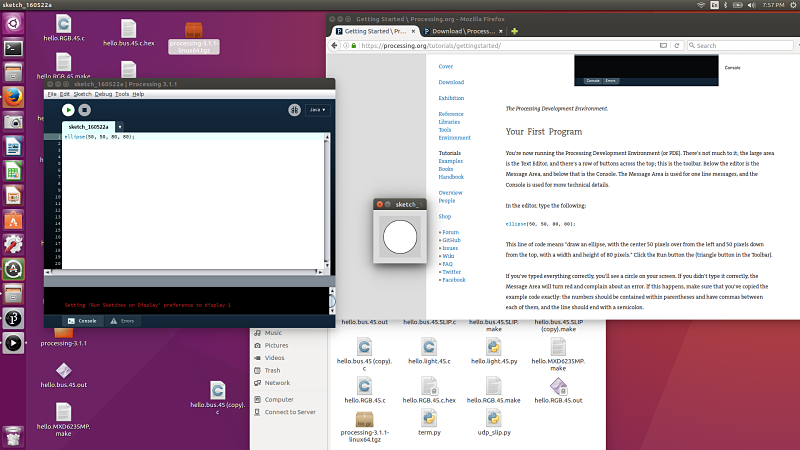This screenshot has height=450, width=800.
Task: Open the Libraries link
Action: [449, 122]
